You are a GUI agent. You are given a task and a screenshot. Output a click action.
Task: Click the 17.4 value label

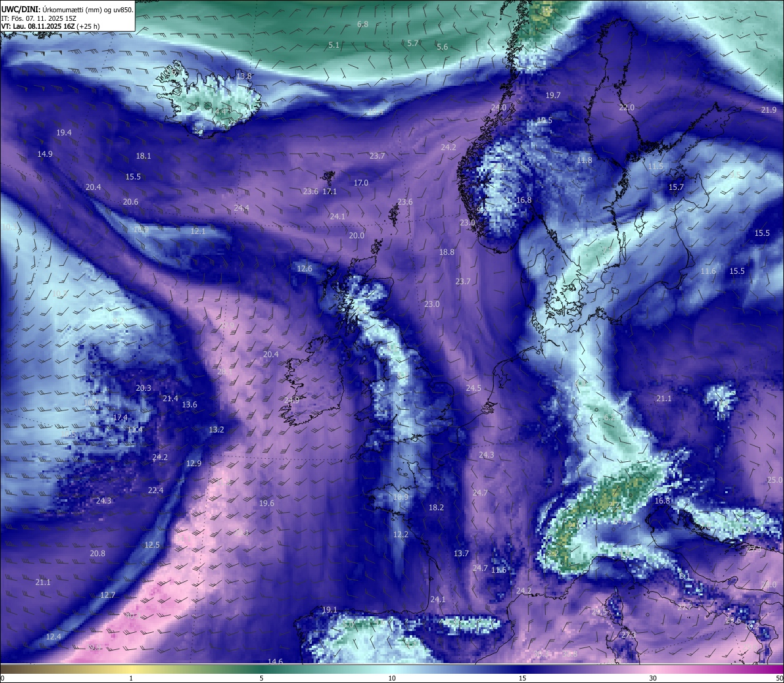(121, 418)
